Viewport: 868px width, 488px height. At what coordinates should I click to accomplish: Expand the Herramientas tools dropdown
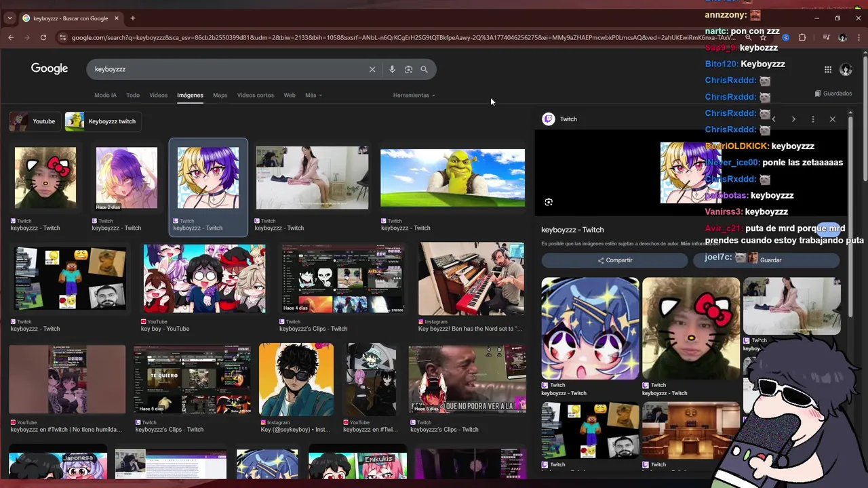click(x=414, y=95)
